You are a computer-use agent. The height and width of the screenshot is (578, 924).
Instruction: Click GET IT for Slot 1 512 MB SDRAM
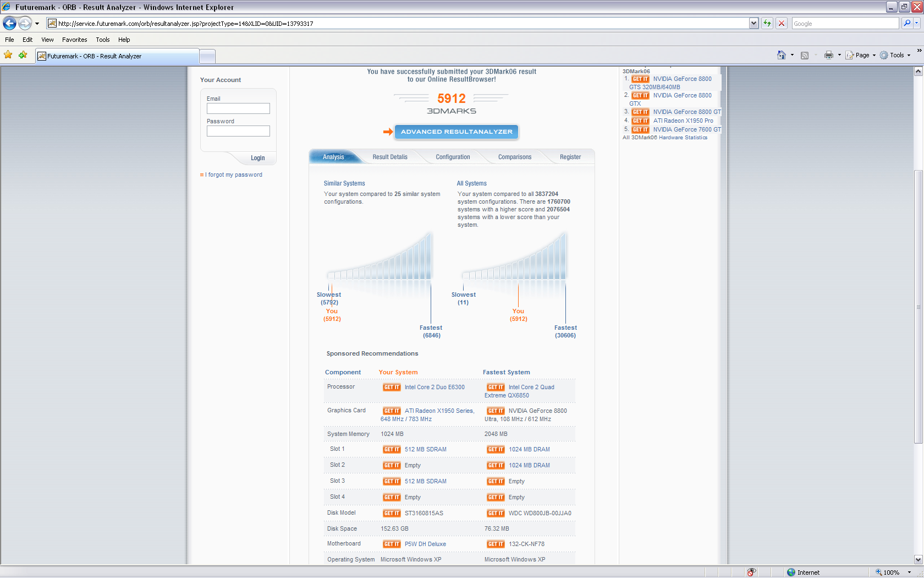coord(392,449)
